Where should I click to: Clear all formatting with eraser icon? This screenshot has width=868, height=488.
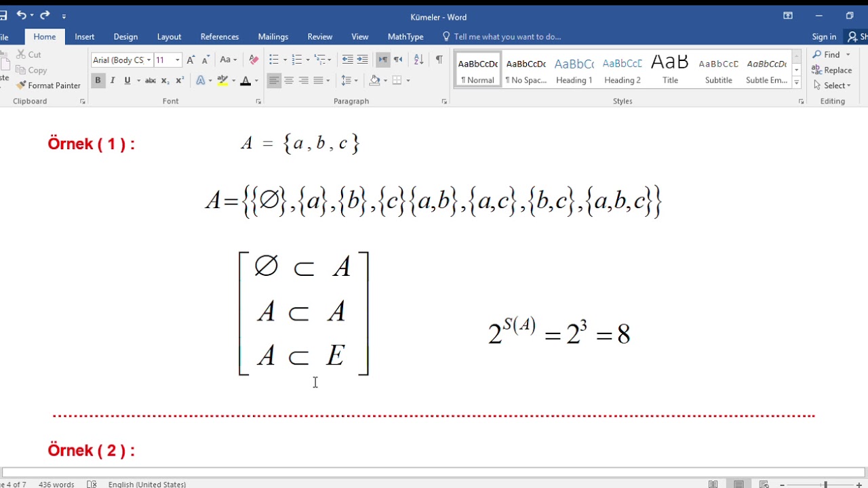(x=254, y=60)
